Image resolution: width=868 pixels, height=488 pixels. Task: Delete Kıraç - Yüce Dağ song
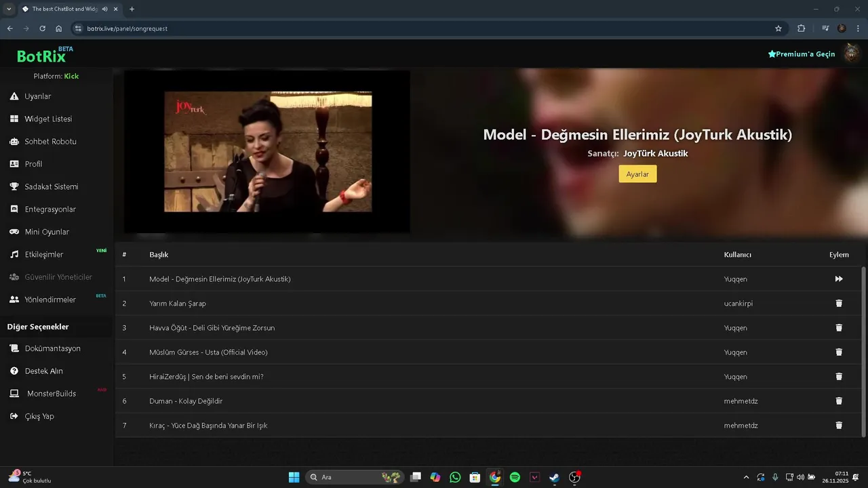pos(839,425)
